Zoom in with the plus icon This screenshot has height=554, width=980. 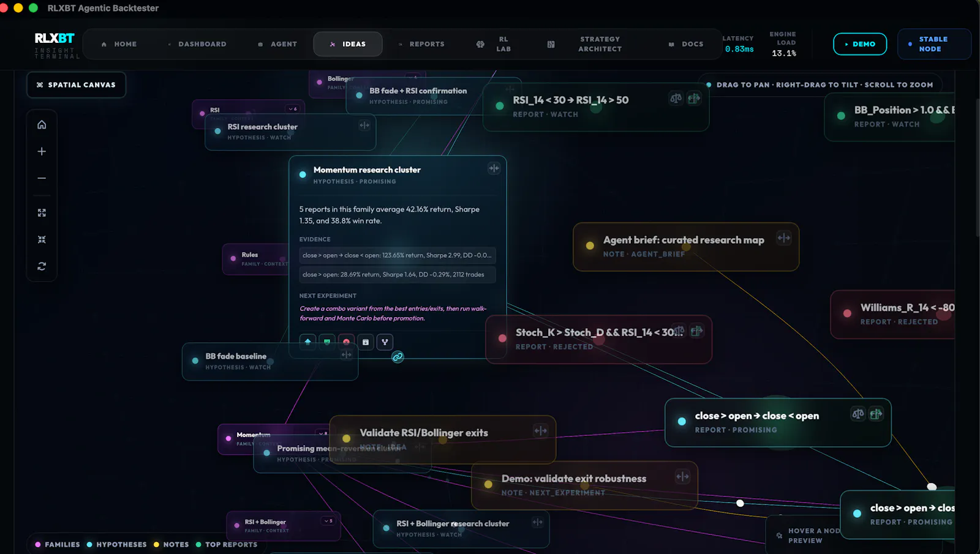42,151
